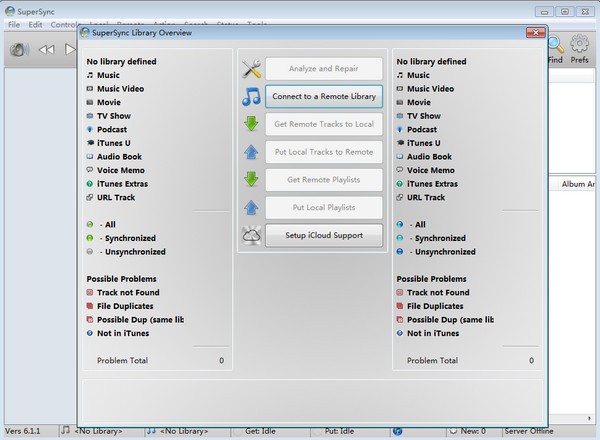
Task: Click left panel Problem Total label
Action: tap(122, 360)
